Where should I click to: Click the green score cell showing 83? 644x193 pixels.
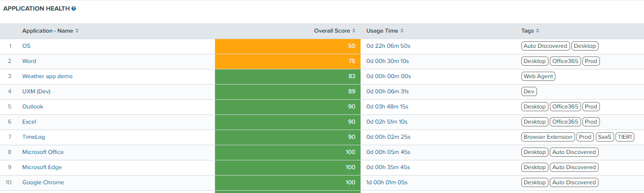click(288, 76)
